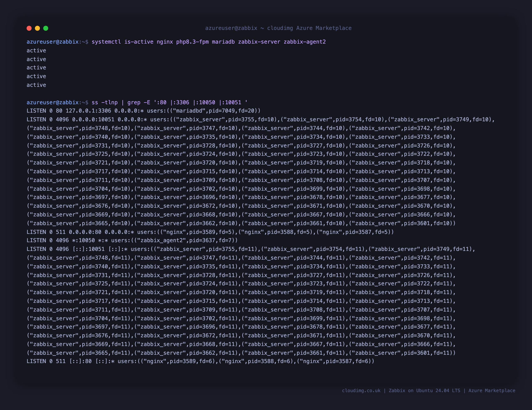Screen dimensions: 532x410
Task: Click the 'LISTEN 0 511 0.0.0.0:80' nginx line
Action: pyautogui.click(x=210, y=232)
